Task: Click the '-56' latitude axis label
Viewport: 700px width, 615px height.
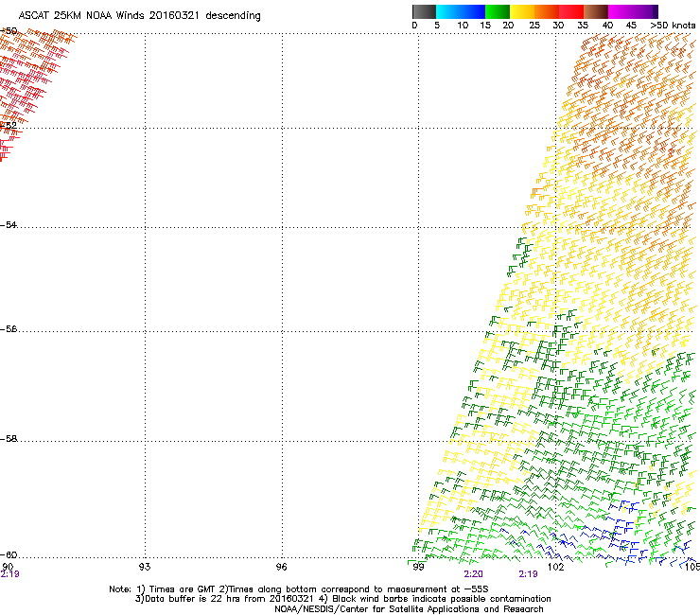Action: [x=9, y=328]
